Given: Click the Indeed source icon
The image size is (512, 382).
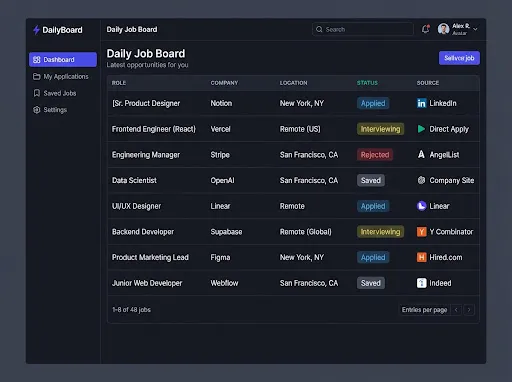Looking at the screenshot, I should [x=421, y=283].
